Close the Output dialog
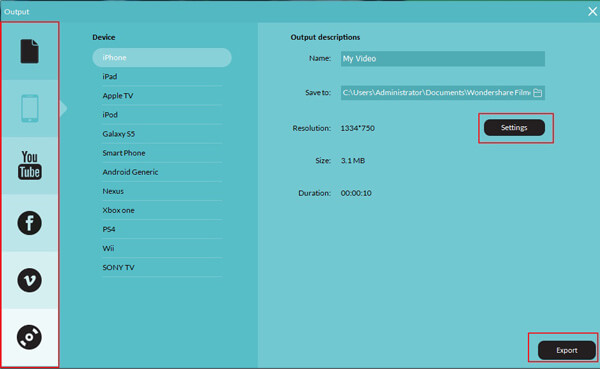The image size is (600, 369). tap(592, 11)
